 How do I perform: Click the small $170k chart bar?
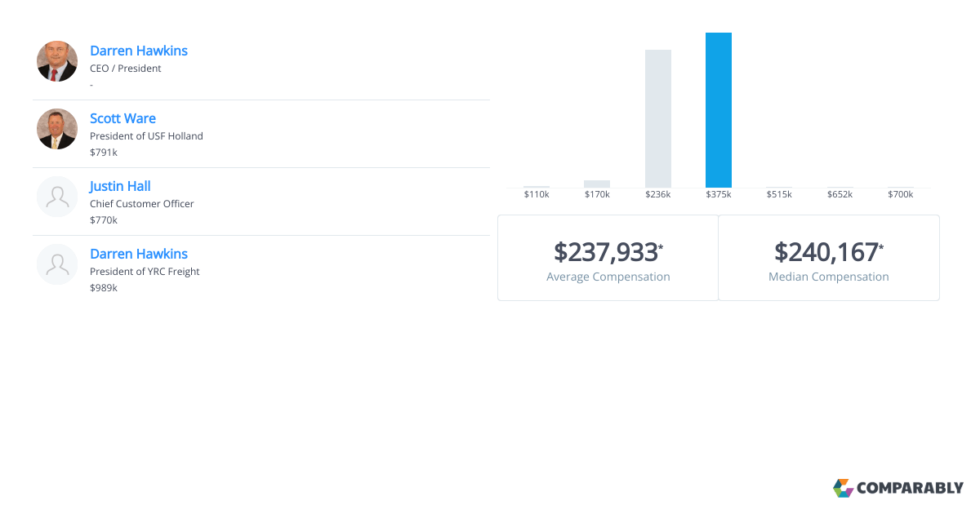pos(597,184)
